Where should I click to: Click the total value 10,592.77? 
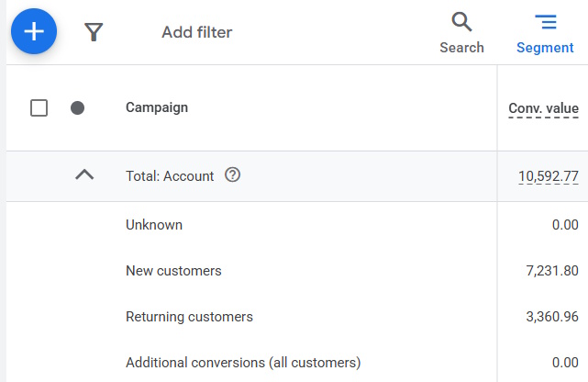click(548, 176)
